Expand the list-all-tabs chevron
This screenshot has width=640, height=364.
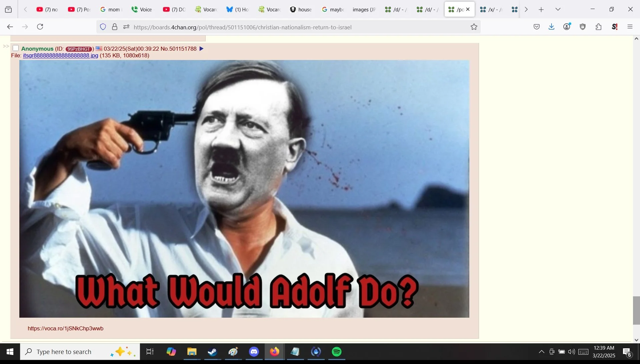[x=558, y=10]
